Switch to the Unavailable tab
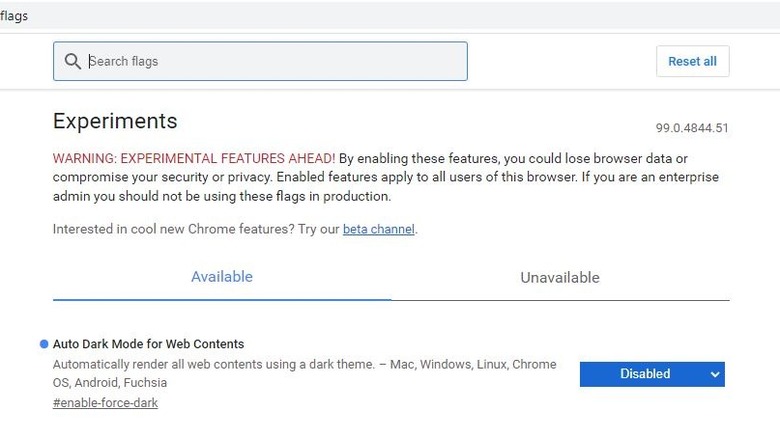This screenshot has width=780, height=438. point(560,278)
